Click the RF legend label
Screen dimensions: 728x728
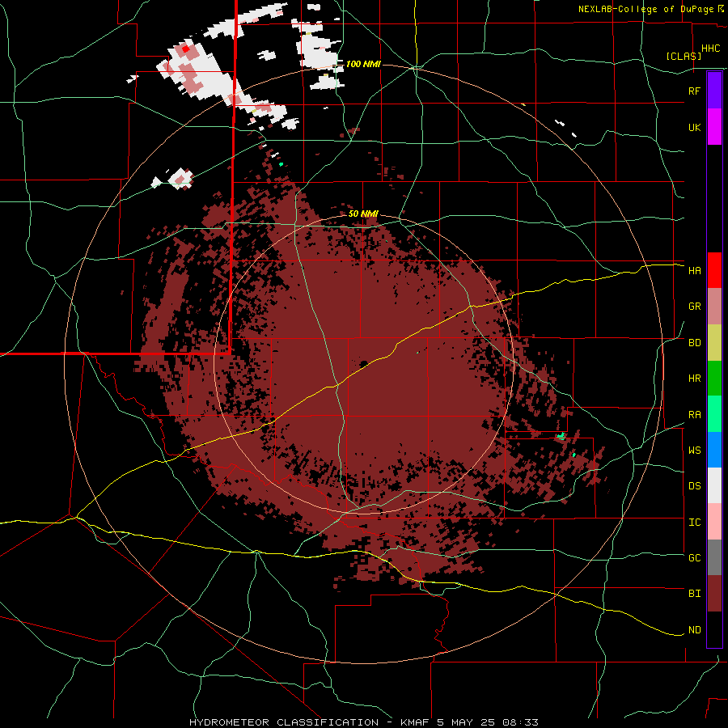[x=694, y=91]
